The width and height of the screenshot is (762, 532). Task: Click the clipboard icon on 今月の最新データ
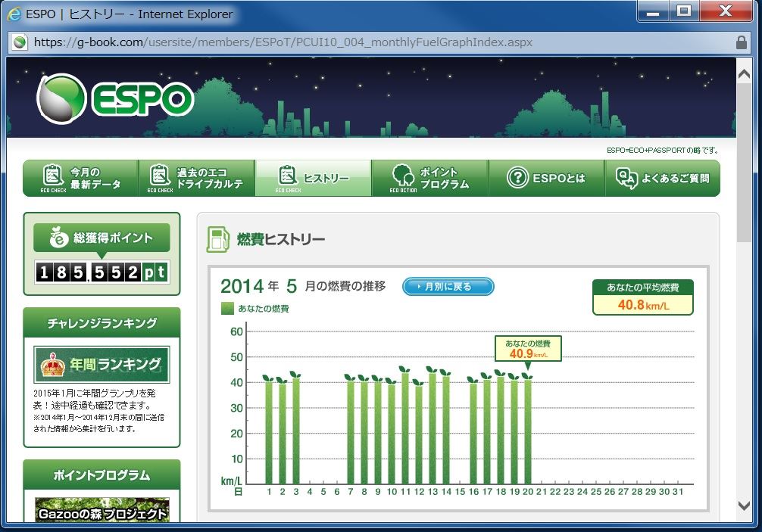[x=53, y=176]
